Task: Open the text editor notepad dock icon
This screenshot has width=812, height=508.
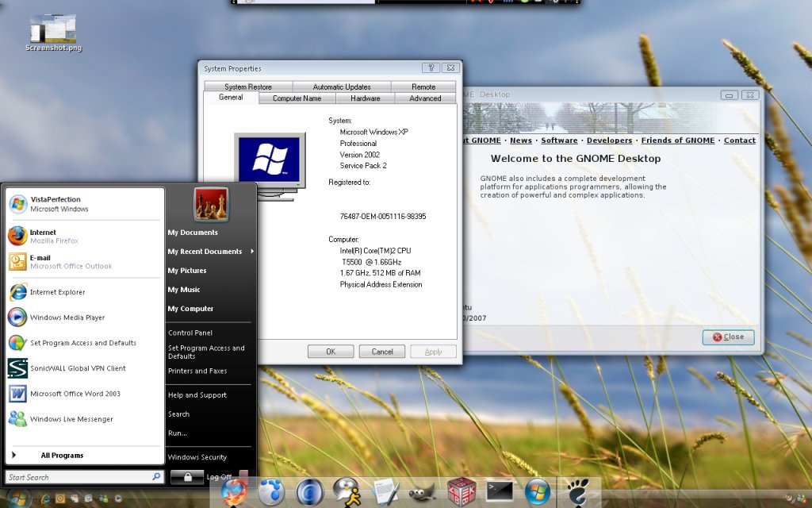Action: coord(385,492)
